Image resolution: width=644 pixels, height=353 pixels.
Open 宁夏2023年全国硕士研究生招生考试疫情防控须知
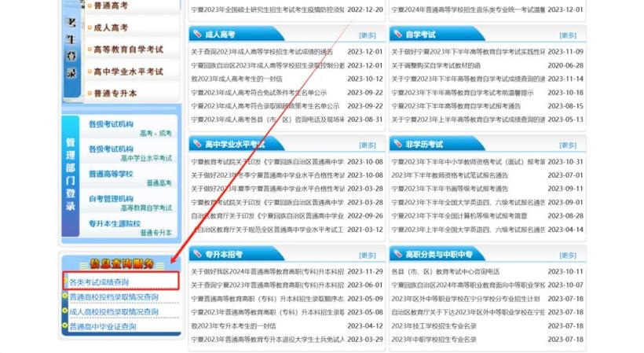pyautogui.click(x=268, y=9)
